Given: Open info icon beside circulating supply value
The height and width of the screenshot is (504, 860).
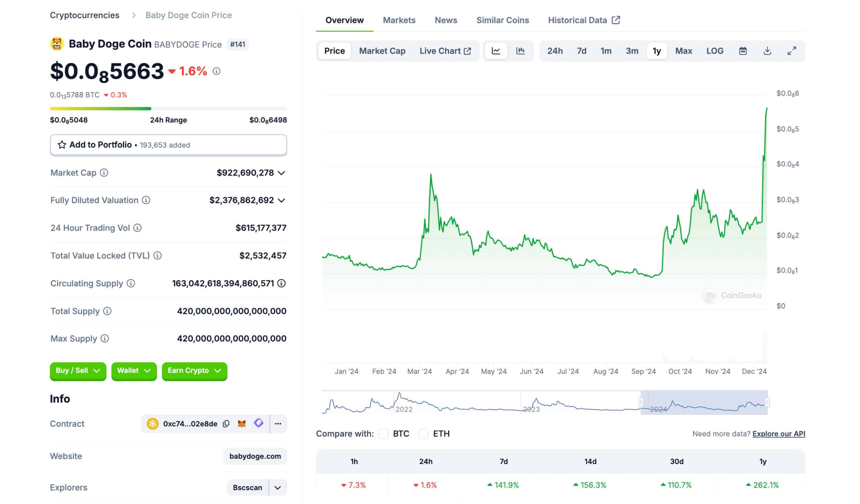Looking at the screenshot, I should [x=282, y=283].
